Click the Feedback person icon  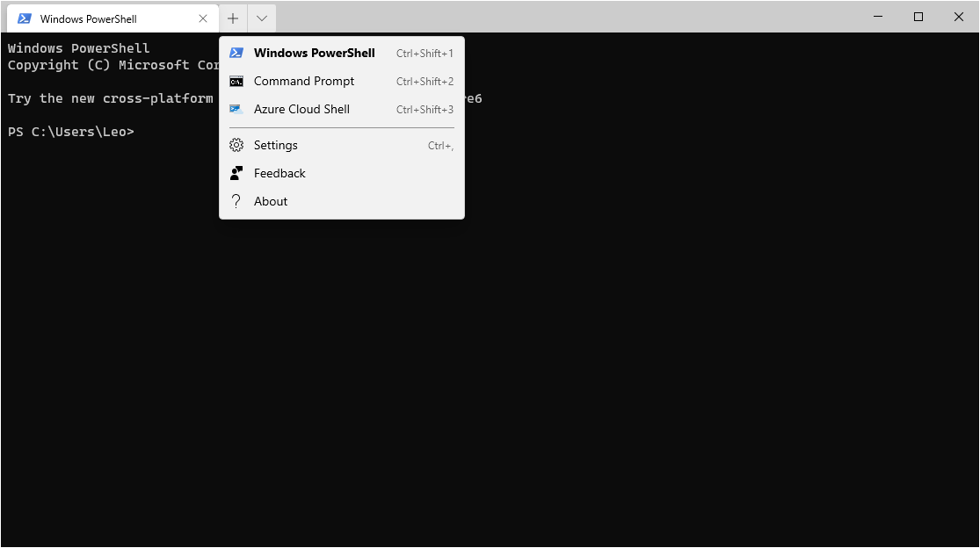(x=236, y=173)
